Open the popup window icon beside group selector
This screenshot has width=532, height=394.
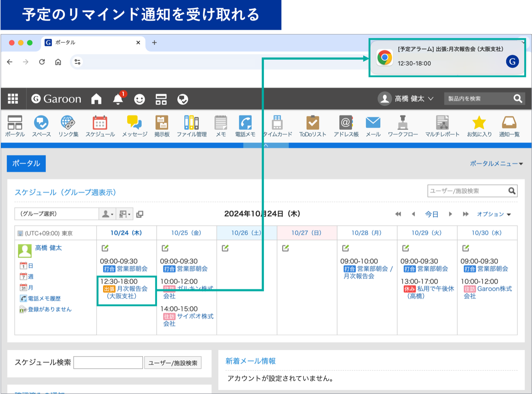pos(140,214)
